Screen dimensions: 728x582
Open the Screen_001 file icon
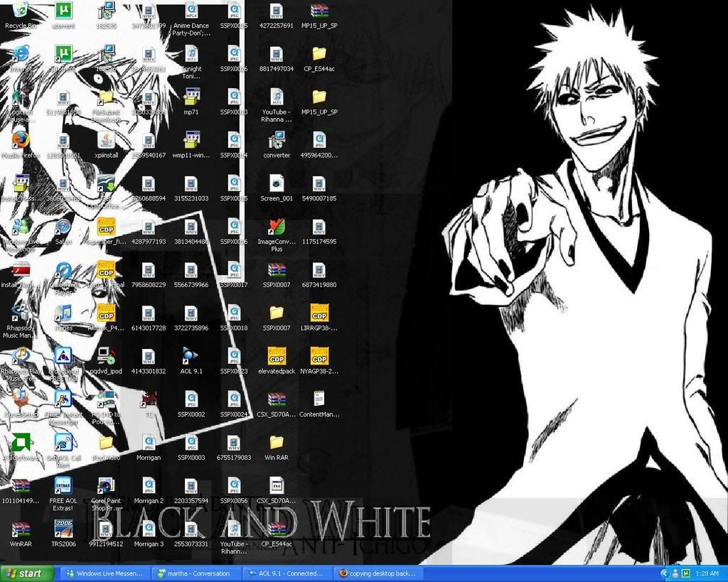[277, 188]
